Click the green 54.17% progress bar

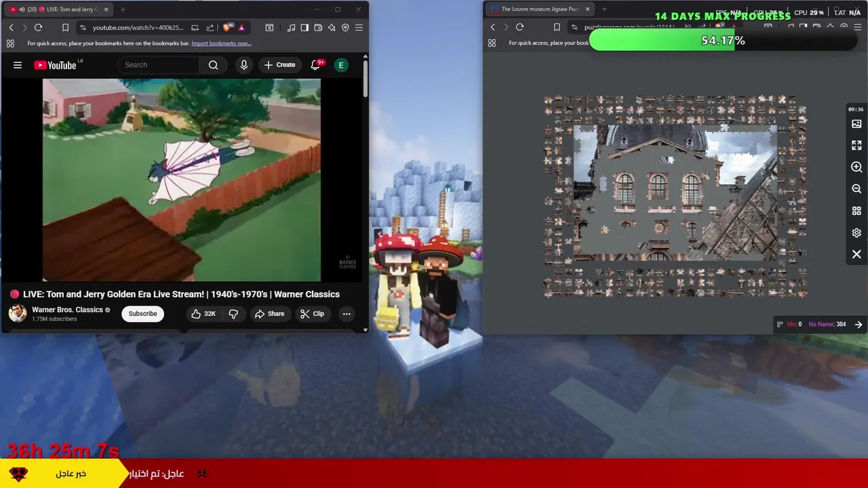tap(723, 41)
